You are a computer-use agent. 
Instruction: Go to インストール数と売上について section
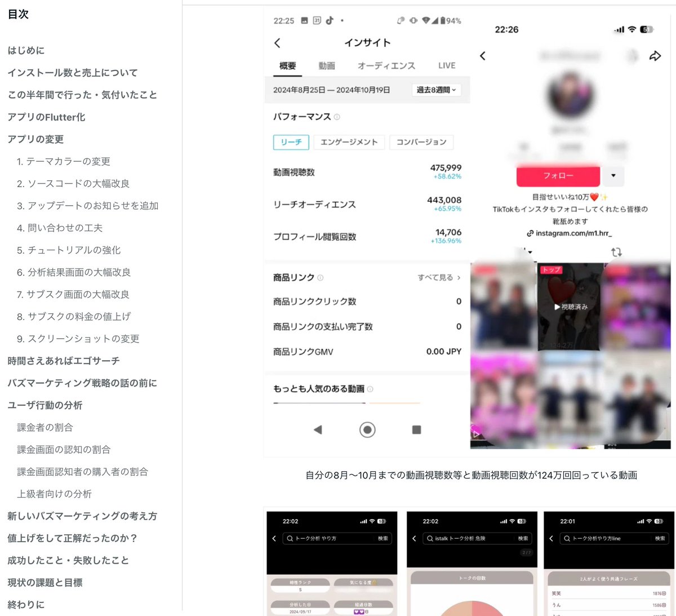tap(73, 73)
